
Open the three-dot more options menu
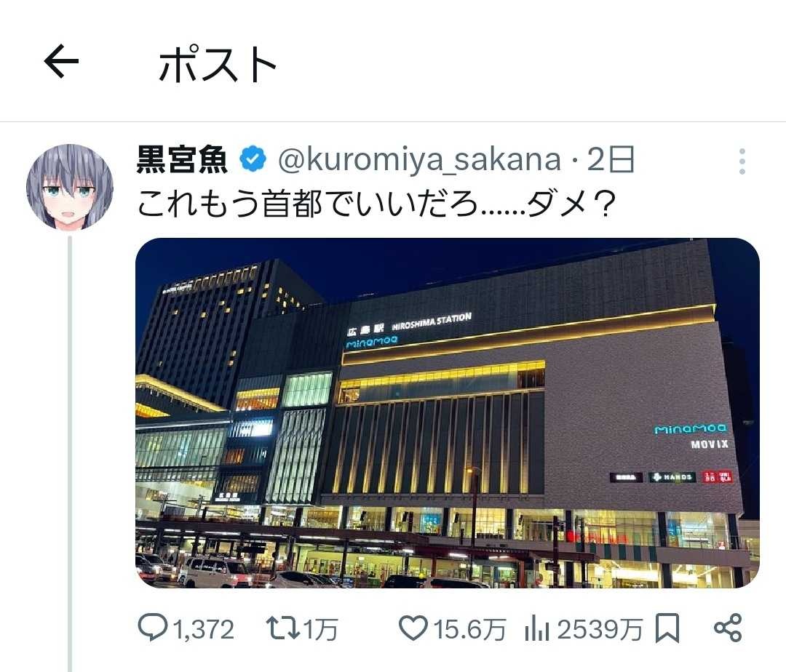(x=742, y=161)
